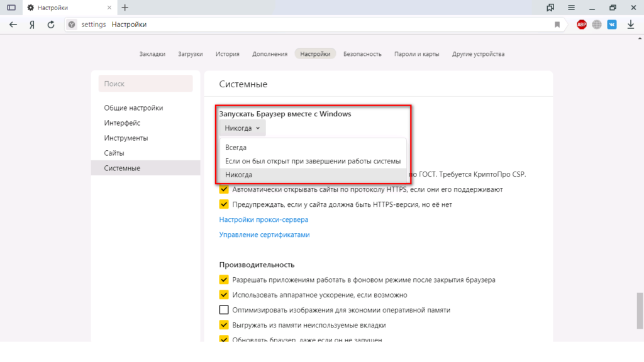644x362 pixels.
Task: Open a new tab with plus
Action: tap(125, 8)
